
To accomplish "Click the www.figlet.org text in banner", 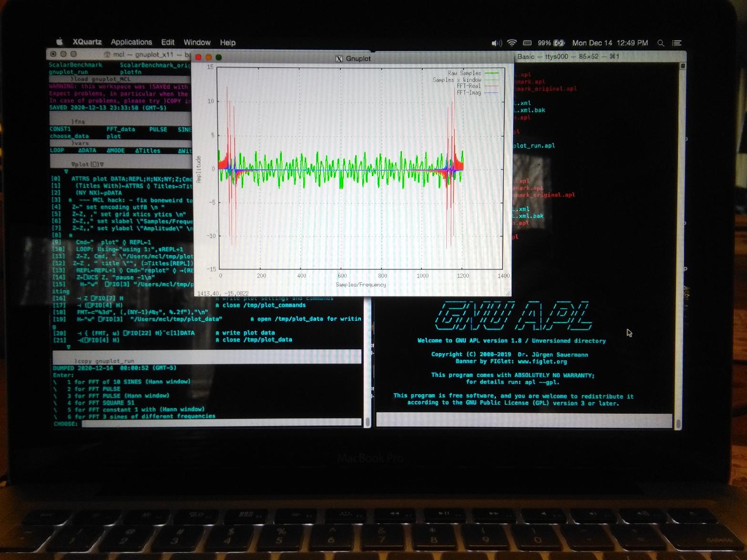I will pyautogui.click(x=542, y=361).
